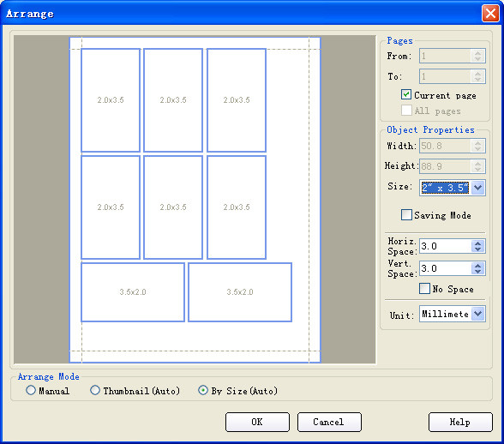Click the Cancel button
Image resolution: width=504 pixels, height=444 pixels.
pyautogui.click(x=329, y=422)
